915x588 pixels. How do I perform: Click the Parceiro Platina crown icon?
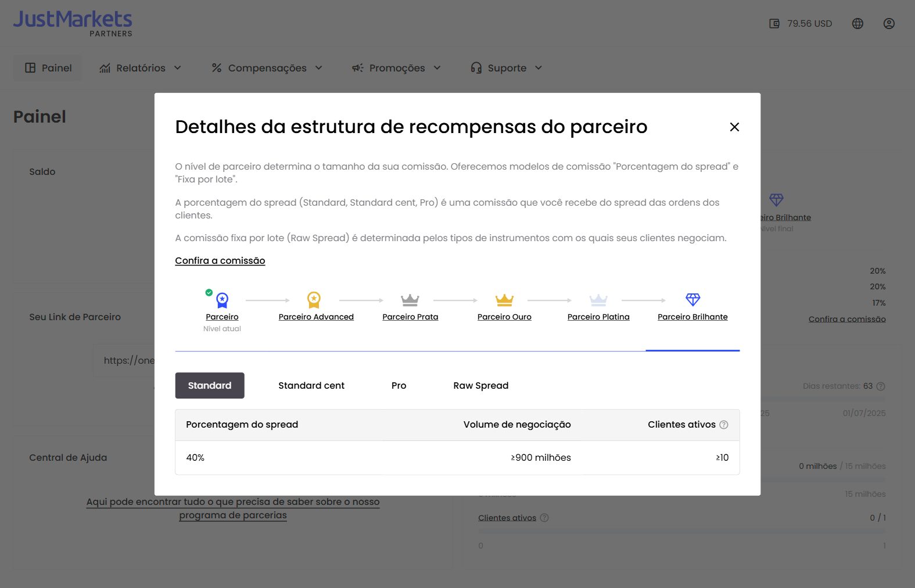click(598, 300)
